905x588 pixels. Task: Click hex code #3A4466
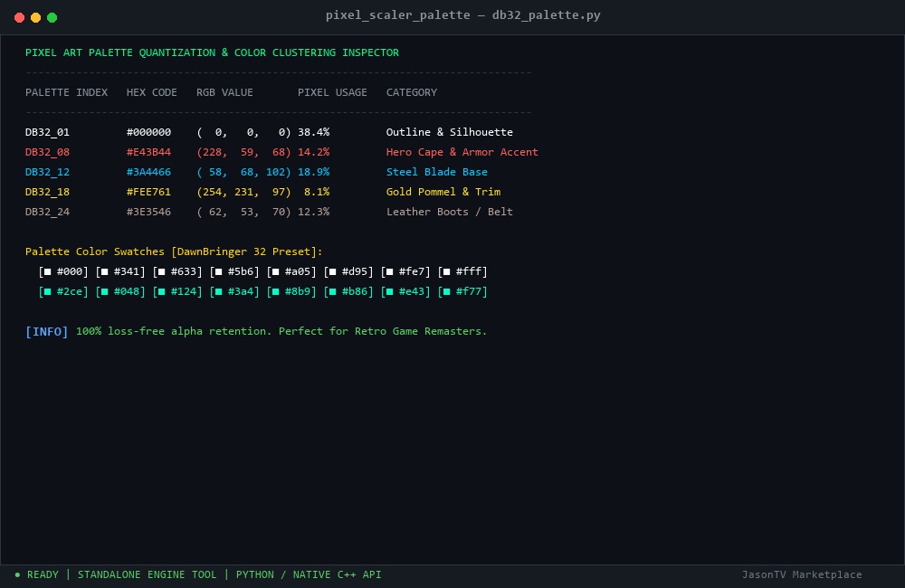pos(149,172)
